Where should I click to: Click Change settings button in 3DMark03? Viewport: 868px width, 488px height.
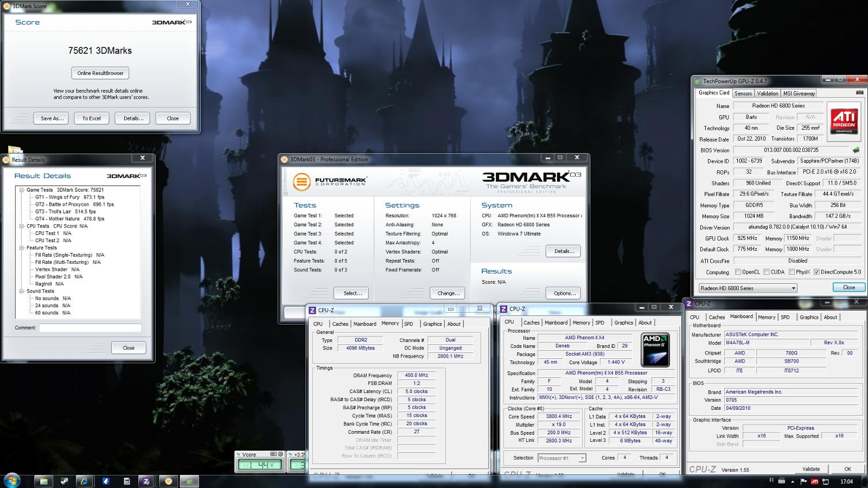point(448,293)
